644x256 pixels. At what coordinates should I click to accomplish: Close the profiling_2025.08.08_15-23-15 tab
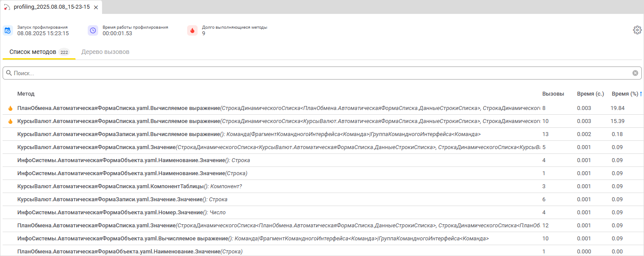pos(96,7)
